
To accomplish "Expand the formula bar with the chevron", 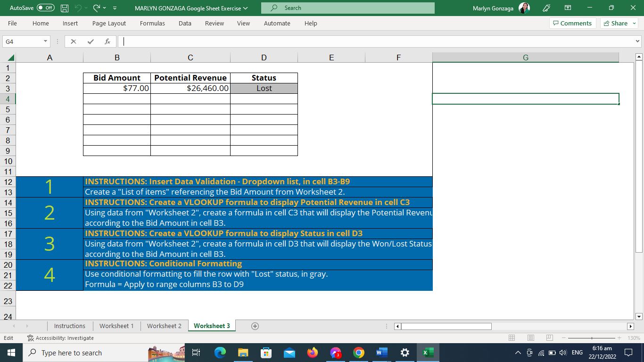I will tap(638, 41).
